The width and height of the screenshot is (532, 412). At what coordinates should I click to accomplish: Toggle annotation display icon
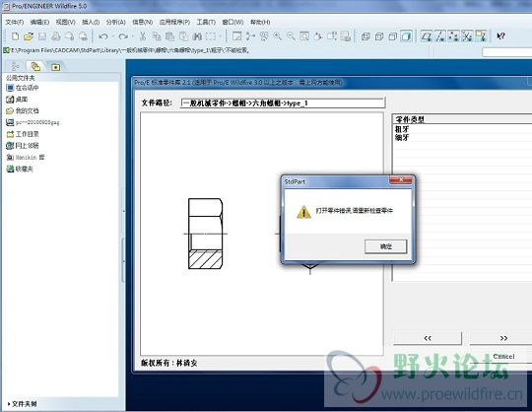point(481,35)
